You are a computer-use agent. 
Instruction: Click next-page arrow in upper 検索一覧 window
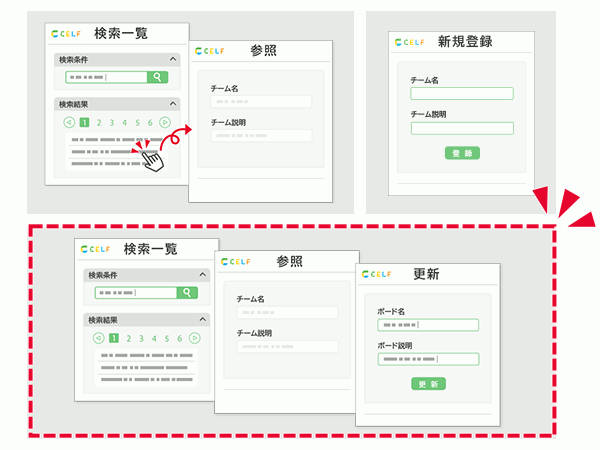click(x=165, y=122)
